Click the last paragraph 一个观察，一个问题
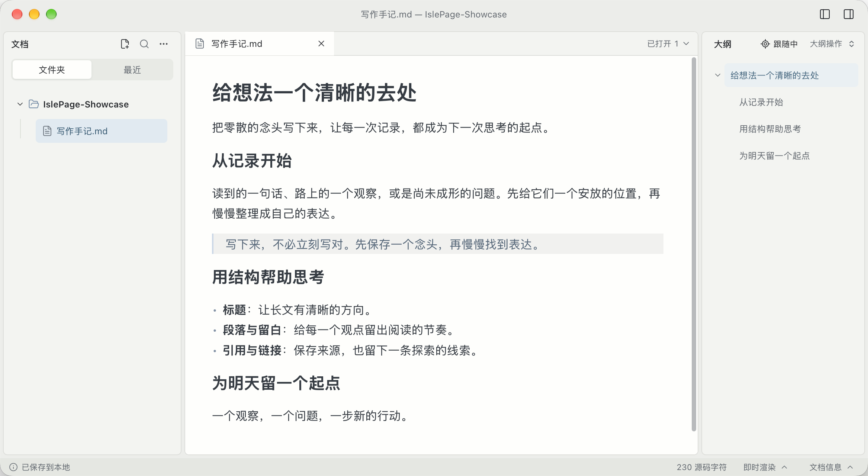The width and height of the screenshot is (868, 476). pyautogui.click(x=311, y=416)
